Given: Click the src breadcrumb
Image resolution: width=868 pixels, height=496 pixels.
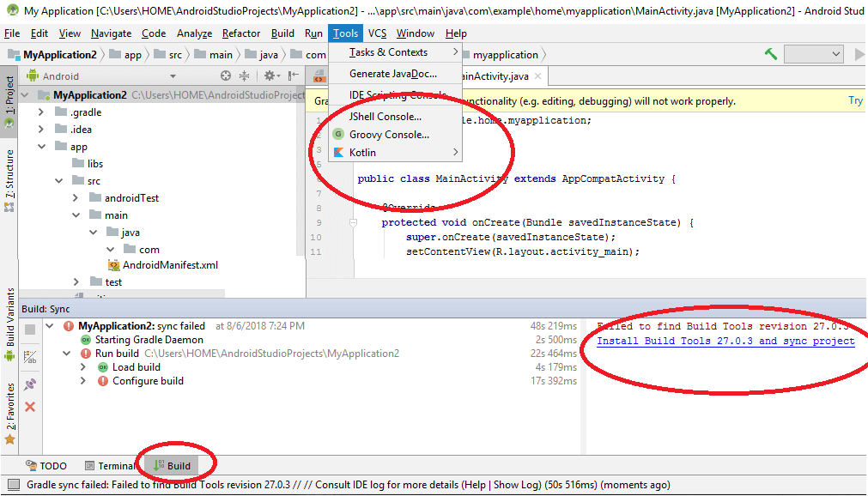Looking at the screenshot, I should (168, 55).
